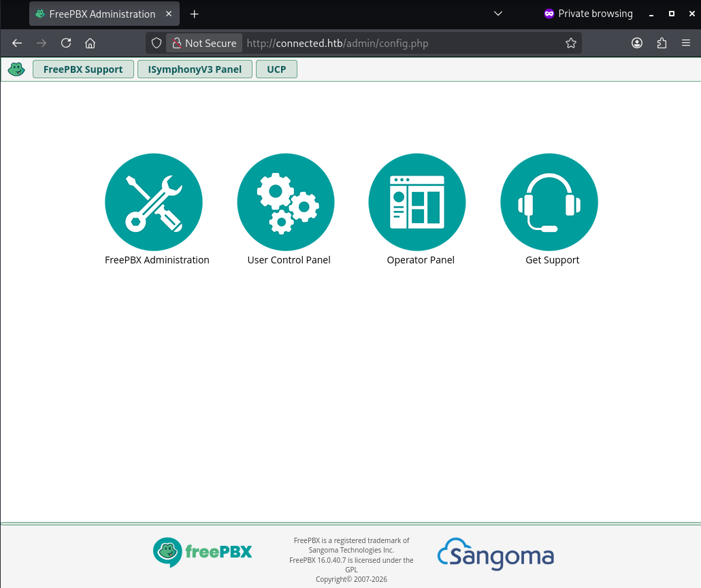Open the Firefox account icon
The width and height of the screenshot is (701, 588).
click(637, 43)
